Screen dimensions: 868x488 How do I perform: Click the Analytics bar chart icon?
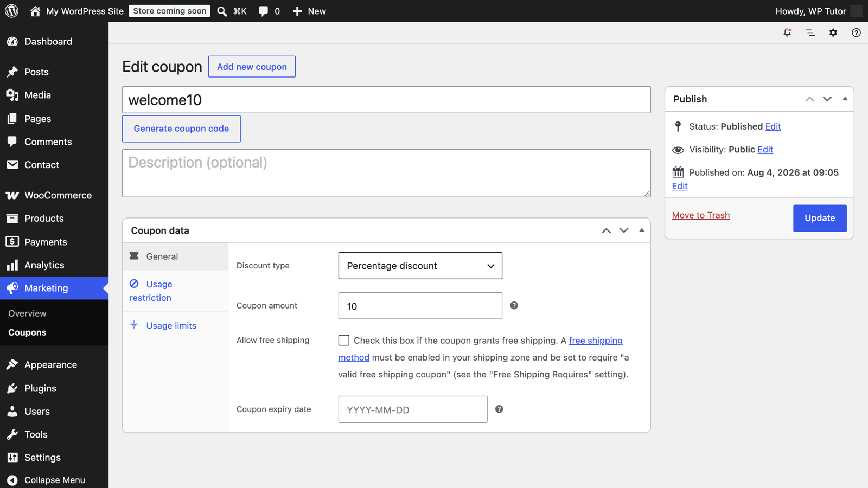coord(12,265)
